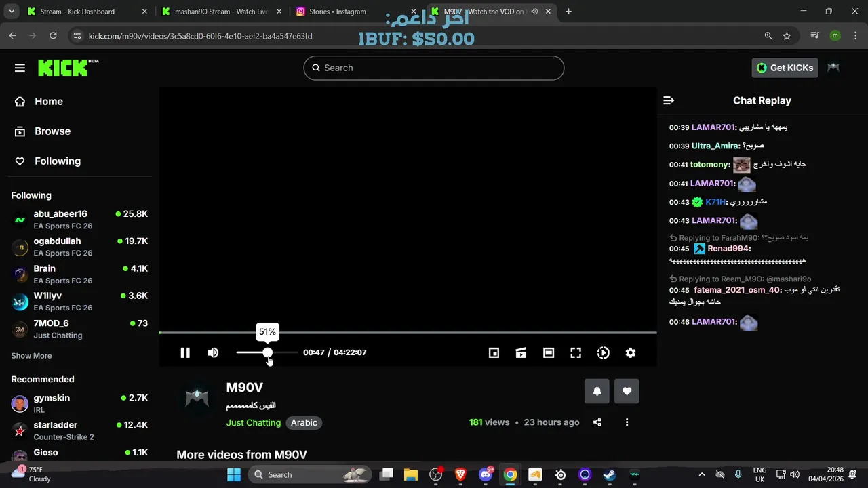Click totomony username in chat
Image resolution: width=868 pixels, height=488 pixels.
click(709, 165)
